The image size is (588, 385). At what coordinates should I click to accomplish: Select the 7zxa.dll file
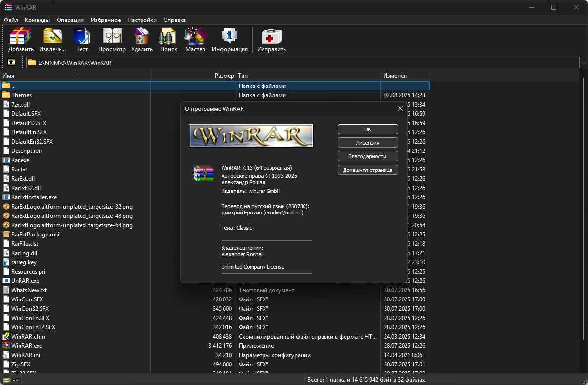20,104
